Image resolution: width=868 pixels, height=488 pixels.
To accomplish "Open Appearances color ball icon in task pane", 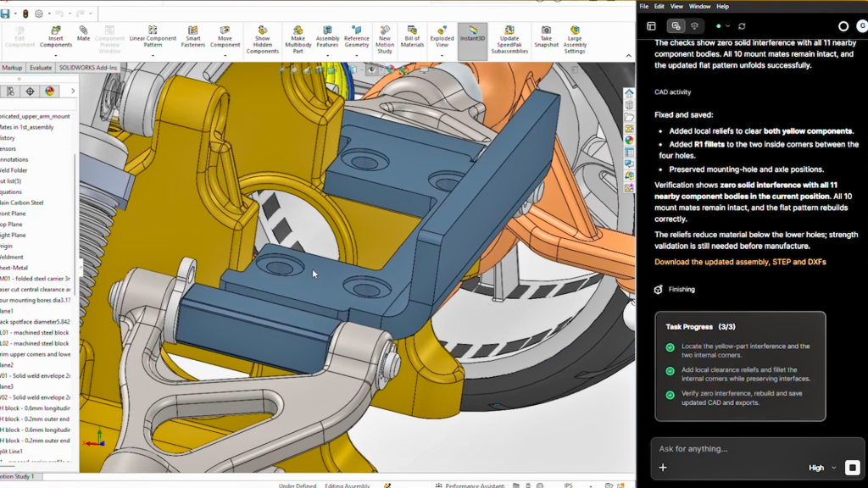I will (x=629, y=141).
